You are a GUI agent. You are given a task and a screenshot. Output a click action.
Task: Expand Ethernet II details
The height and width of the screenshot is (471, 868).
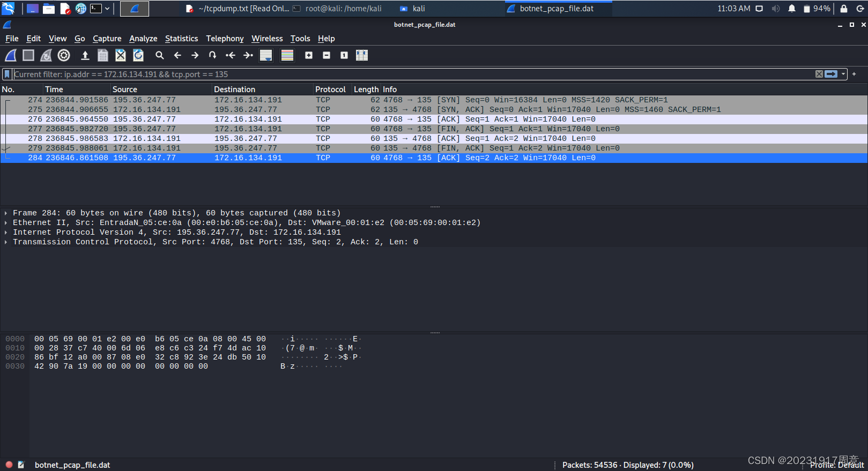click(x=6, y=223)
